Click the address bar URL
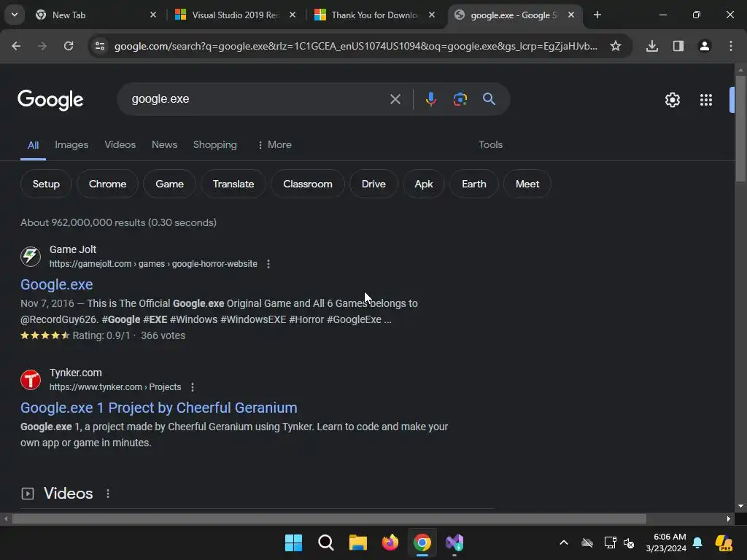The width and height of the screenshot is (747, 560). (355, 46)
